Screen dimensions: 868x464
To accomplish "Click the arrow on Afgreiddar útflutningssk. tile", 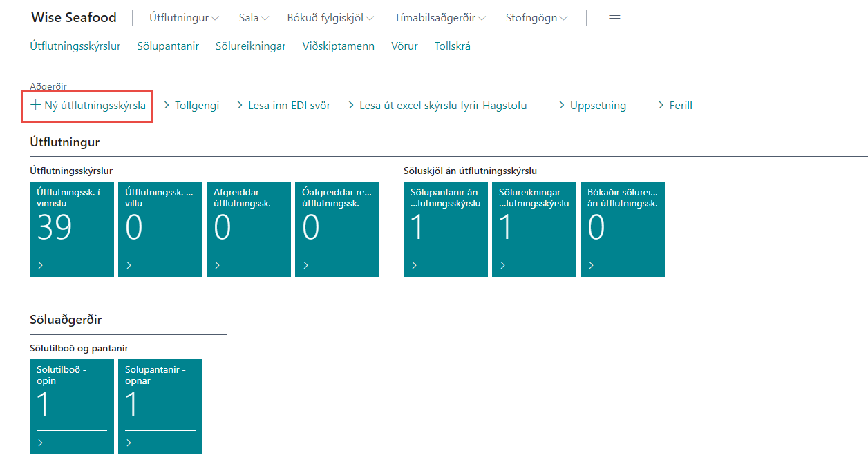I will [x=218, y=265].
